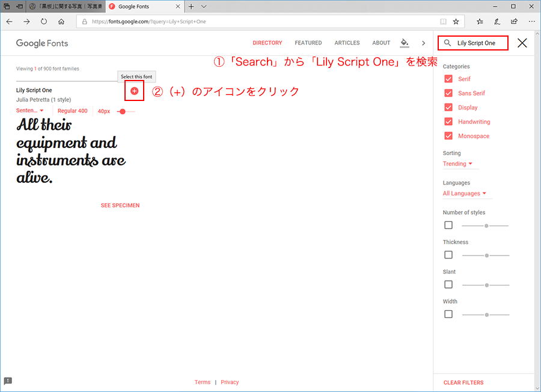Close the search with the X icon
The image size is (541, 392).
[522, 43]
